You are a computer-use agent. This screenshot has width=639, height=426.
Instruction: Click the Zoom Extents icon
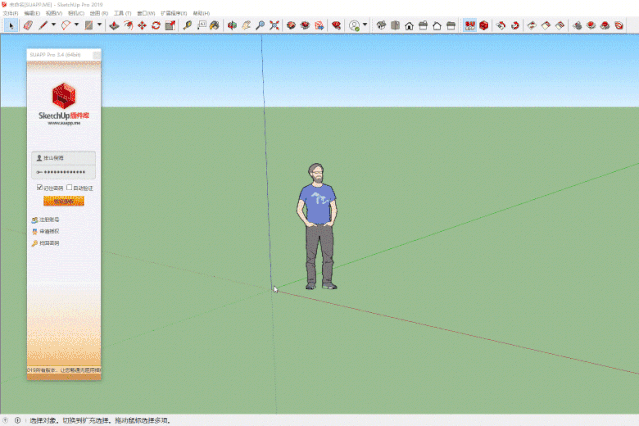pos(274,25)
